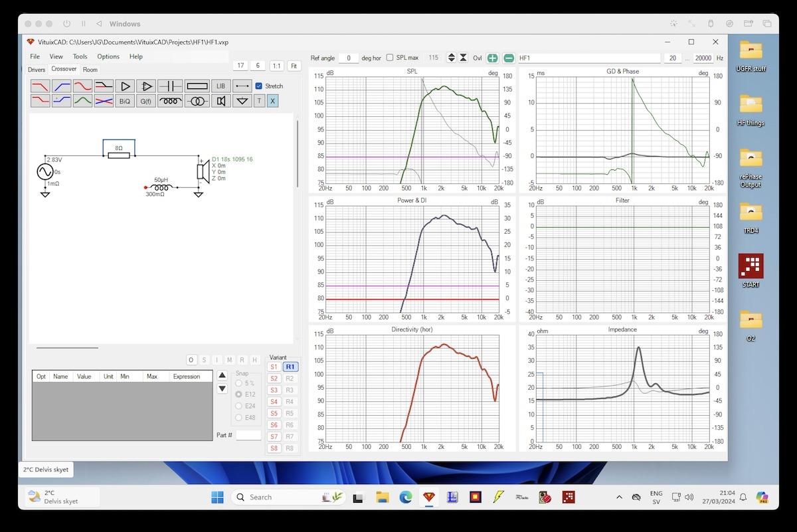This screenshot has height=532, width=797.
Task: Uncheck the Stretch checkbox
Action: 259,86
